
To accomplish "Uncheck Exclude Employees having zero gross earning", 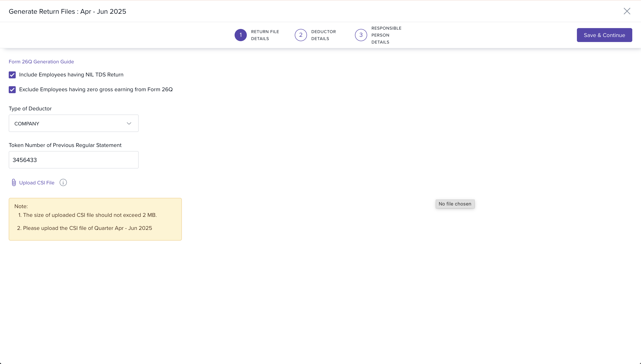I will [x=12, y=89].
